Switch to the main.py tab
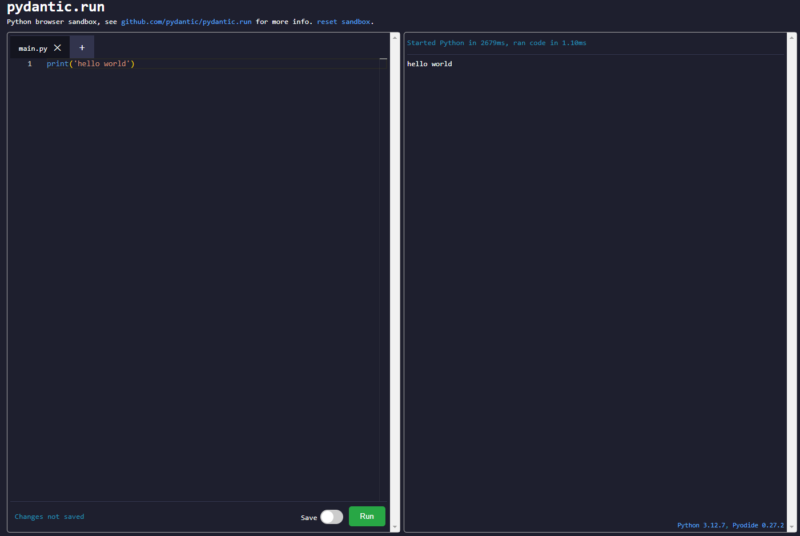Screen dimensions: 800x536 click(x=33, y=48)
